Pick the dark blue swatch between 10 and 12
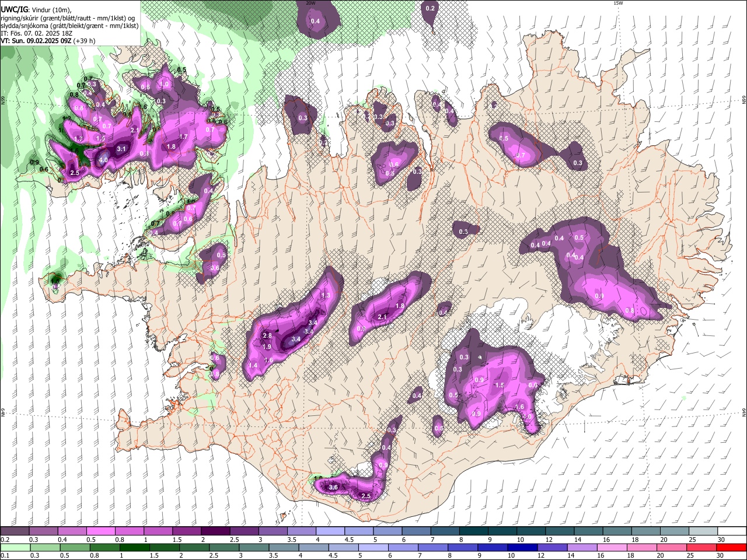Screen dimensions: 747x560 coord(521,547)
